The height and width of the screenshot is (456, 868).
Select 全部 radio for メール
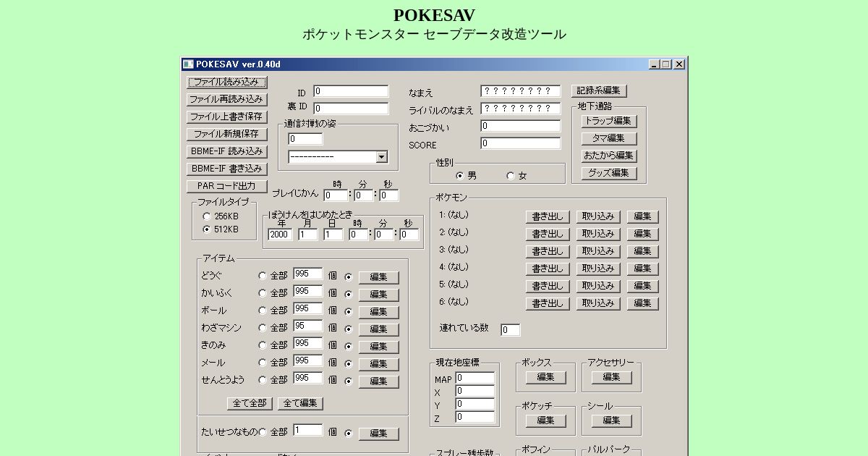click(x=263, y=363)
